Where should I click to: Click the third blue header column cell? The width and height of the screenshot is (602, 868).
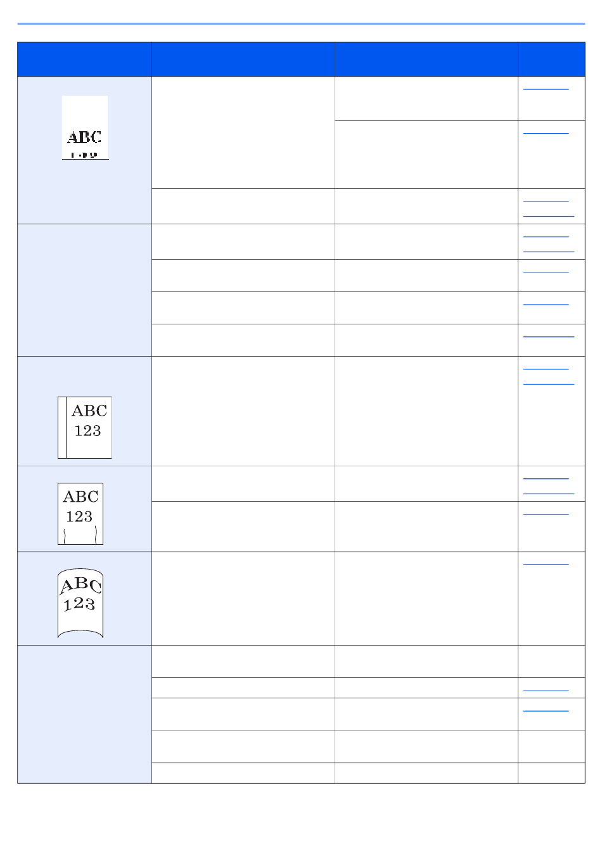tap(426, 60)
